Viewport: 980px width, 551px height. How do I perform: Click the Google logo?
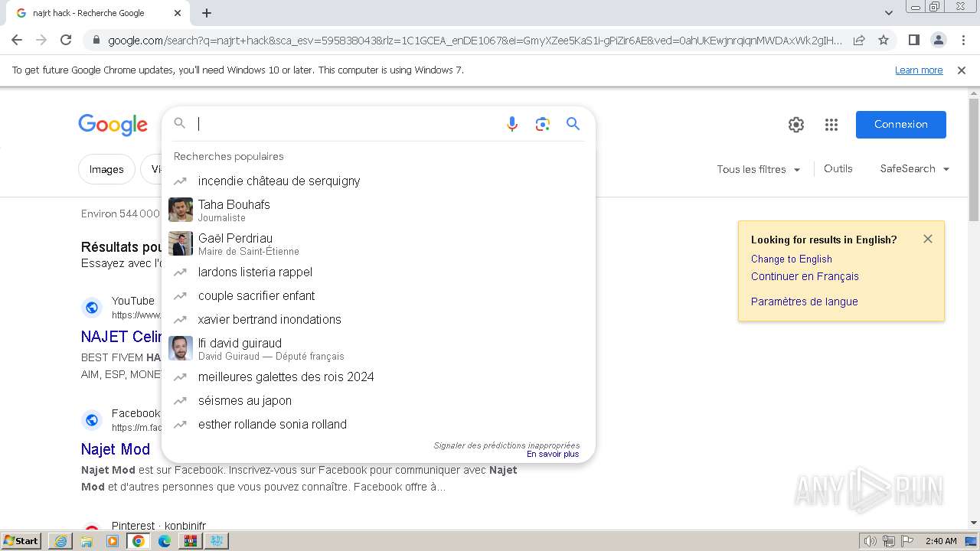tap(113, 125)
